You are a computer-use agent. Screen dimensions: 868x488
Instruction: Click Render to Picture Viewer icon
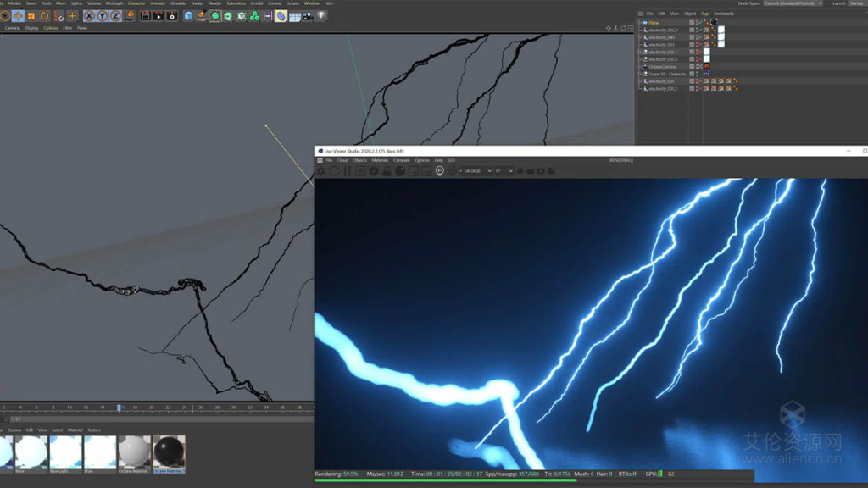coord(159,16)
